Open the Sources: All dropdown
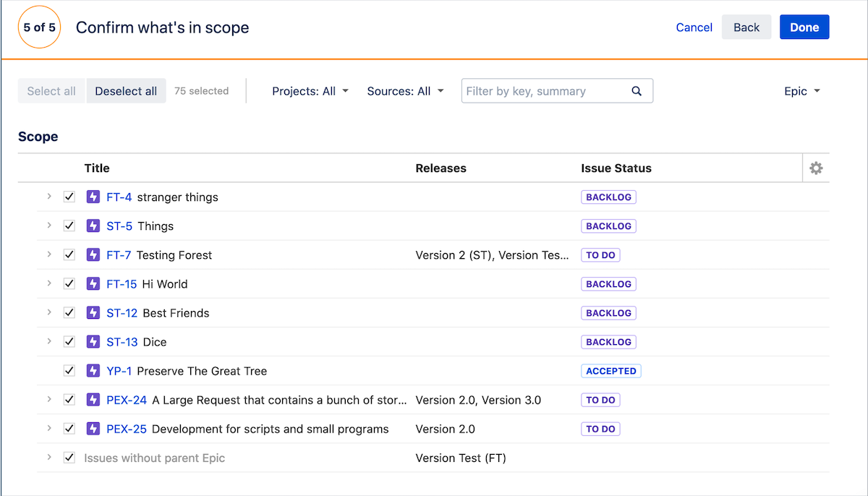 pyautogui.click(x=405, y=91)
